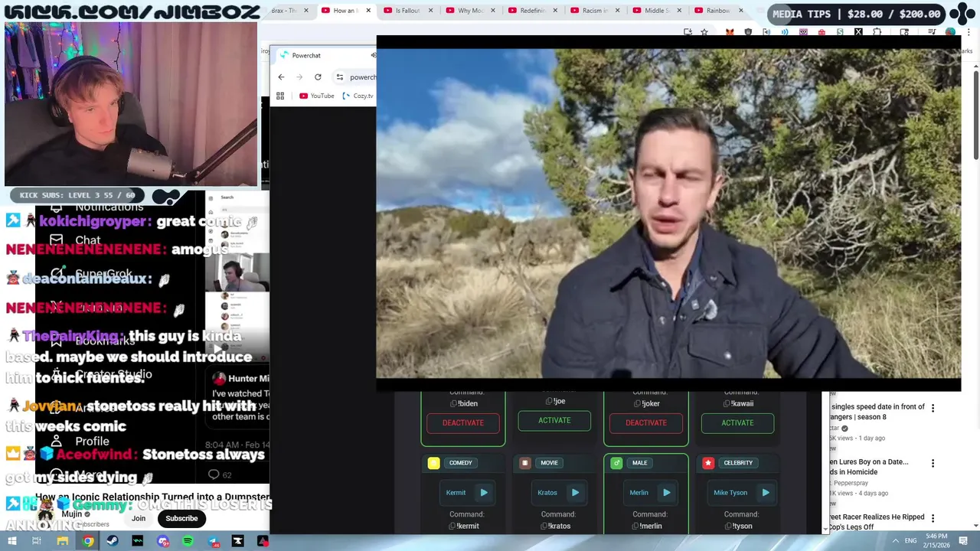This screenshot has height=551, width=980.
Task: Play the Mike Tyson voice preview
Action: [x=765, y=493]
